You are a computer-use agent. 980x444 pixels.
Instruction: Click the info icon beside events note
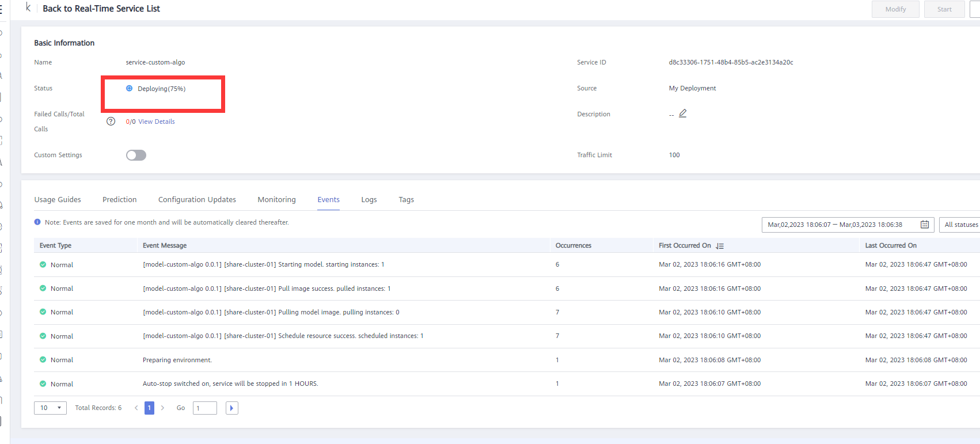coord(37,222)
